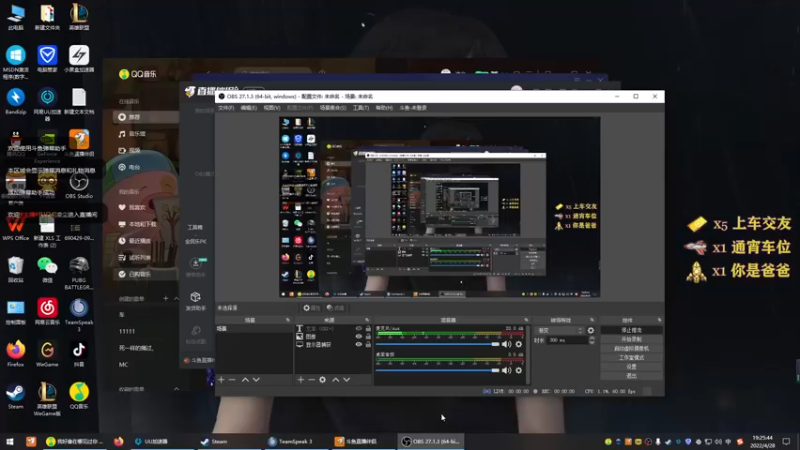This screenshot has width=800, height=450.
Task: Add a new scene with plus icon
Action: pos(221,380)
